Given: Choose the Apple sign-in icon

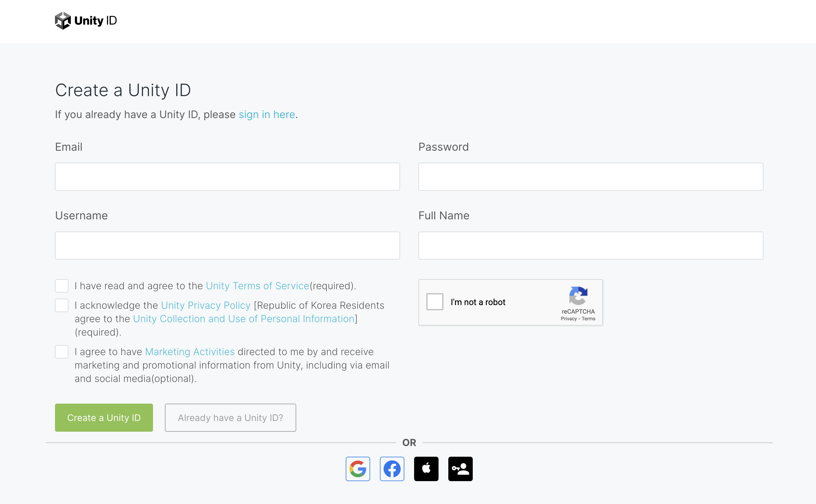Looking at the screenshot, I should click(x=426, y=469).
